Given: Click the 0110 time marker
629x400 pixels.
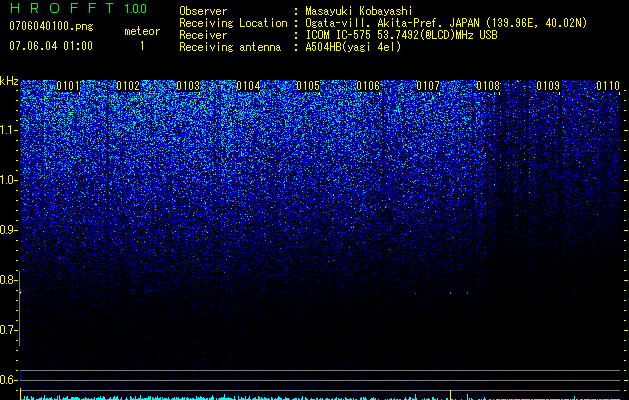Looking at the screenshot, I should (608, 86).
